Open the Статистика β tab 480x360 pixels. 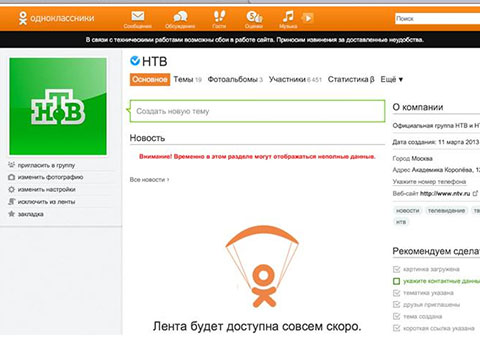pyautogui.click(x=351, y=79)
